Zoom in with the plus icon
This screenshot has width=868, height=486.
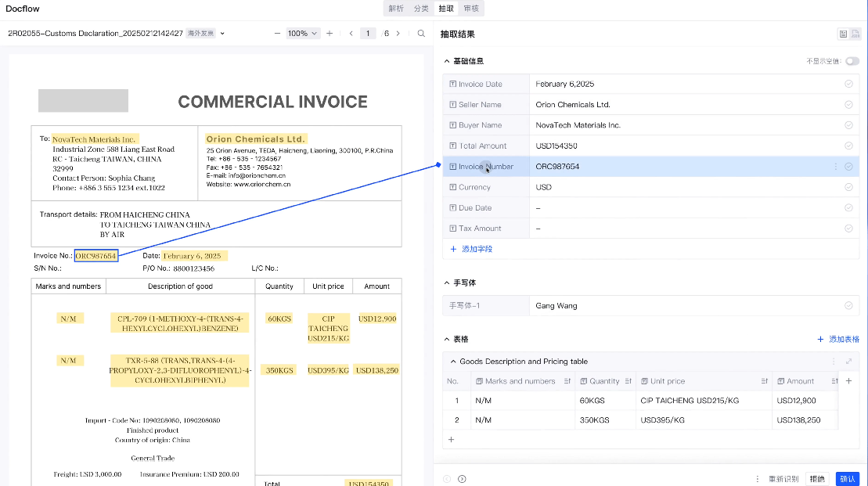pos(330,34)
